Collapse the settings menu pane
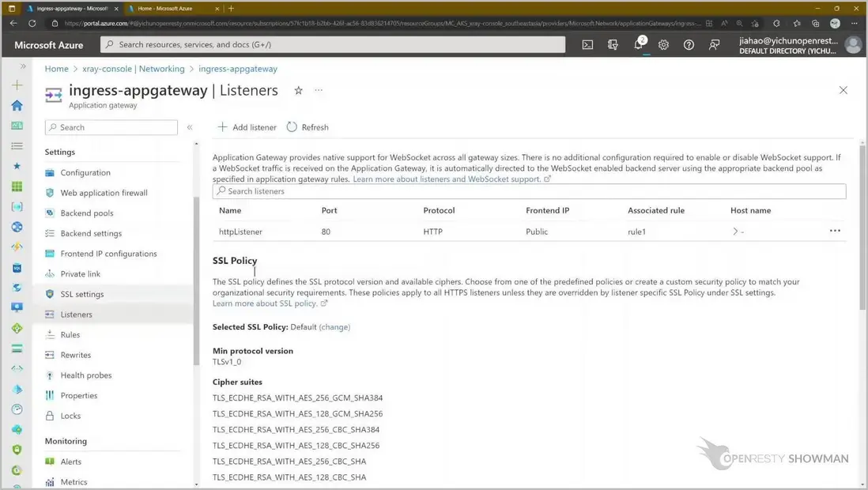Screen dimensions: 868x490 click(189, 127)
